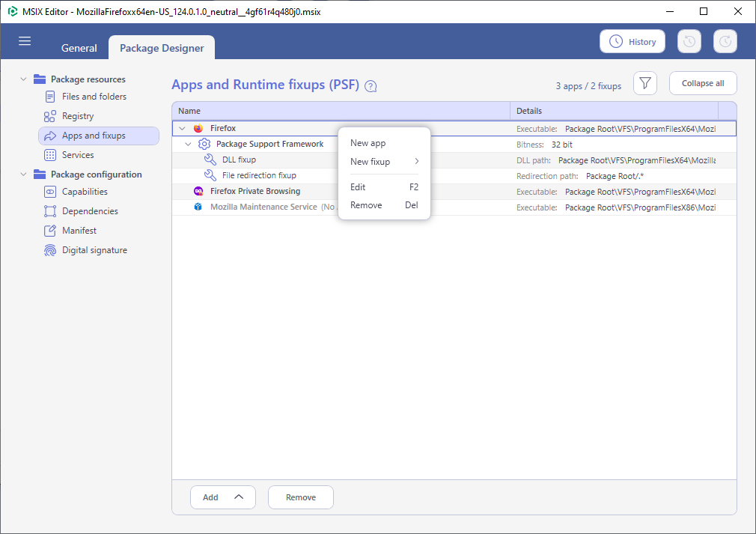Click the Name column header
Viewport: 756px width, 534px height.
pos(341,111)
